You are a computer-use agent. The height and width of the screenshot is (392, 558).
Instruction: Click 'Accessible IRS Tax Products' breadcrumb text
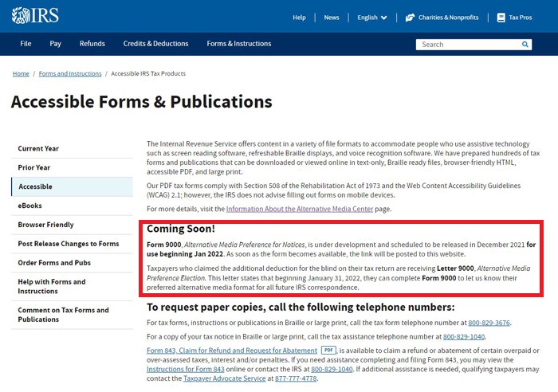(x=148, y=73)
